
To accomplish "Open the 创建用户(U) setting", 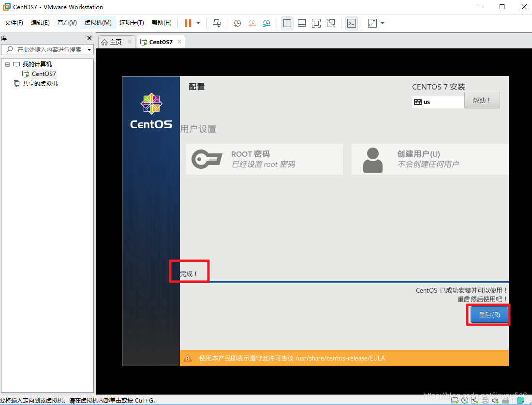I will (430, 159).
